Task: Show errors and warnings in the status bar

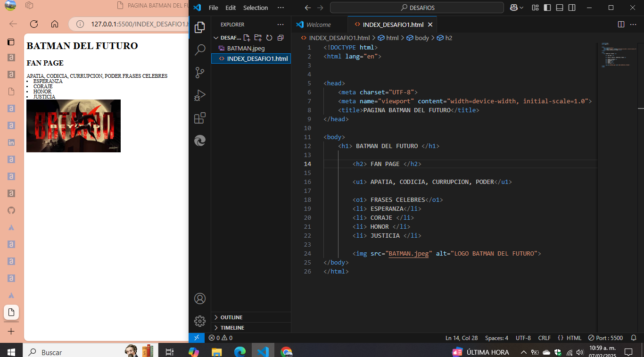Action: 221,338
